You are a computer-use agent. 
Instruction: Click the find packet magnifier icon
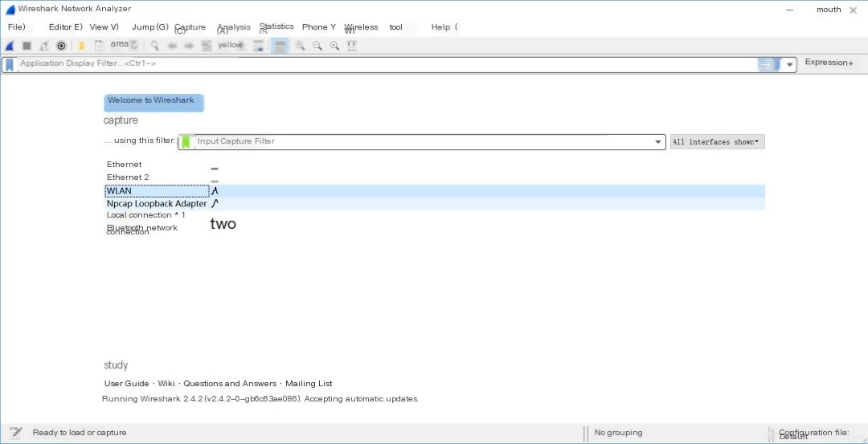click(x=155, y=46)
